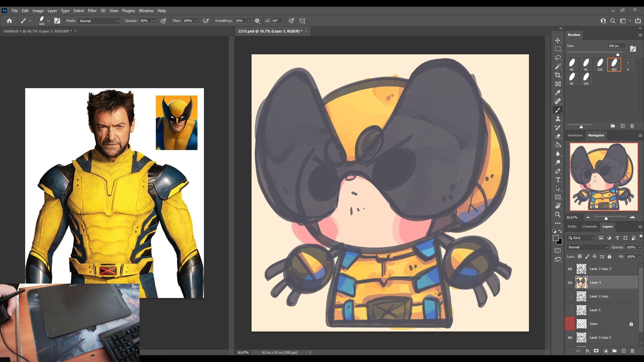Switch to Untitled-1 document tab
Viewport: 644px width, 362px height.
click(38, 31)
